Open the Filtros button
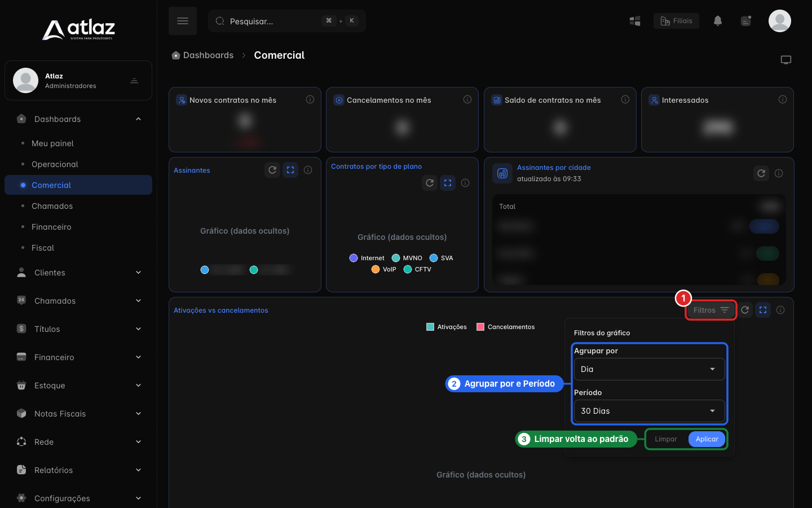Viewport: 812px width, 508px height. (711, 310)
